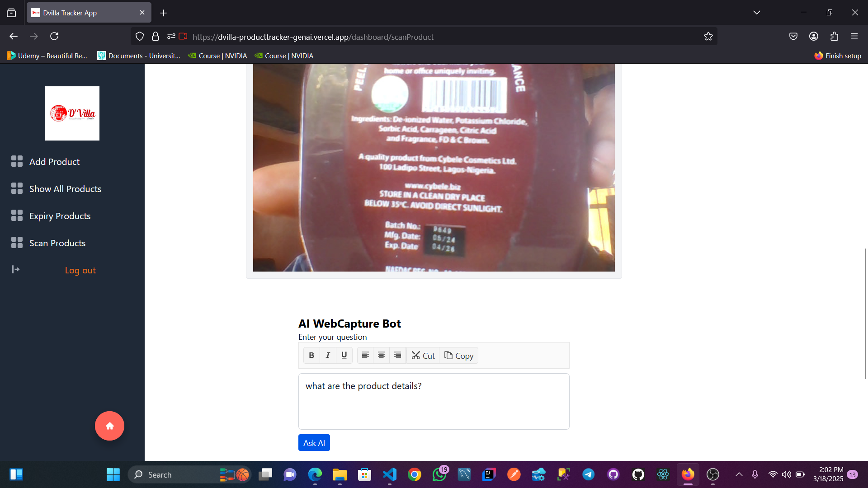
Task: Open Visual Studio Code from taskbar
Action: [390, 474]
